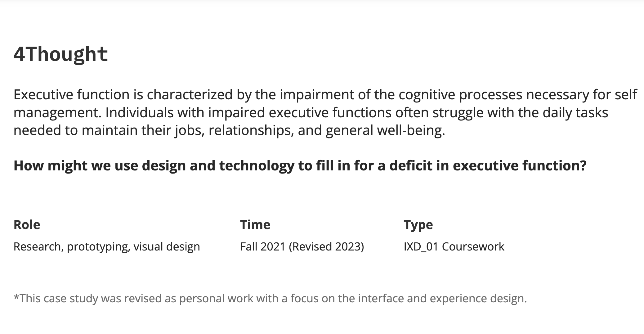Click the Time column heading
644x334 pixels.
coord(255,224)
